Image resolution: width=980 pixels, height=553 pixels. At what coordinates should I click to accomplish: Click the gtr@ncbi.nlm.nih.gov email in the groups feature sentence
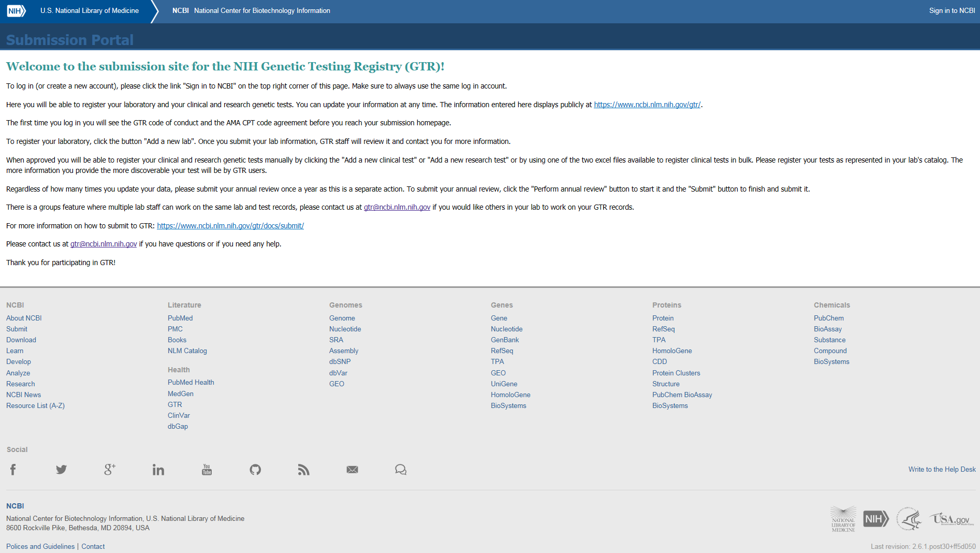click(x=397, y=207)
